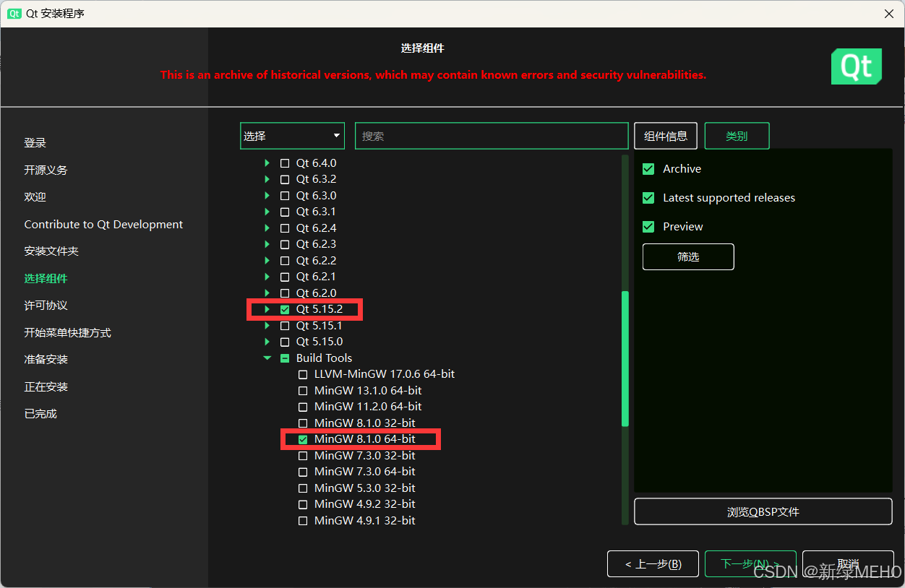Check LLVM-MinGW 17.0.6 64-bit checkbox
Screen dimensions: 905x588
coord(303,374)
